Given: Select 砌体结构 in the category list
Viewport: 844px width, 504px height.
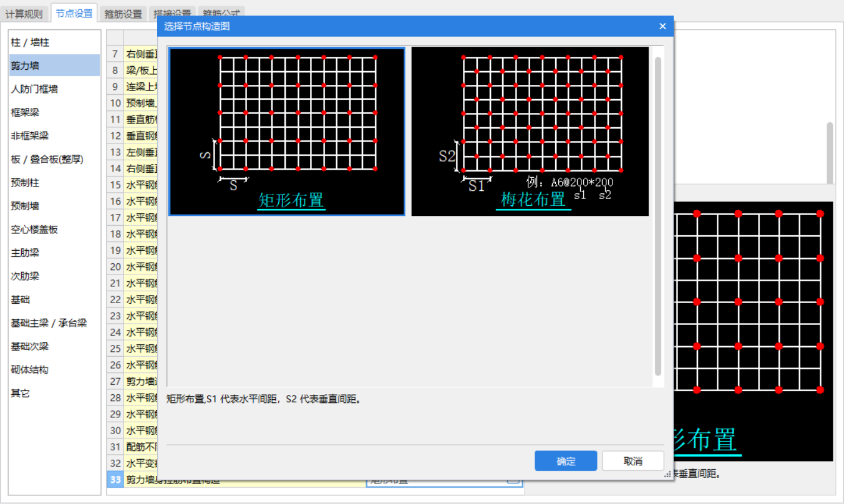Looking at the screenshot, I should [x=54, y=370].
